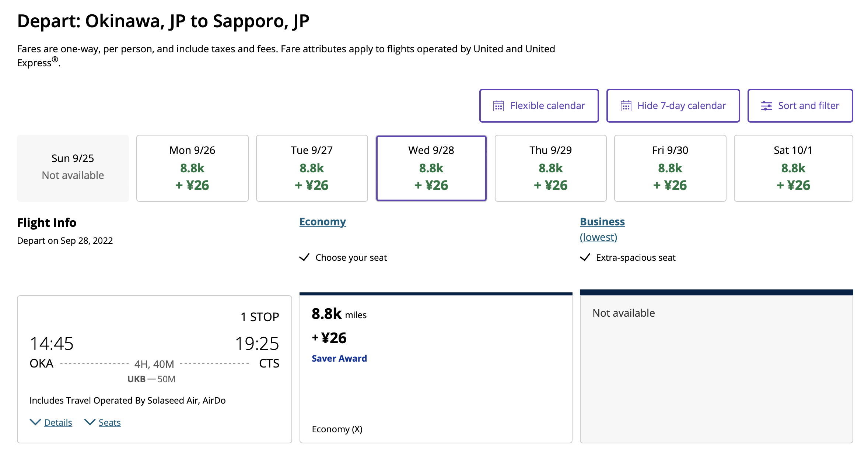868x450 pixels.
Task: Click the 1 STOP label
Action: [260, 317]
